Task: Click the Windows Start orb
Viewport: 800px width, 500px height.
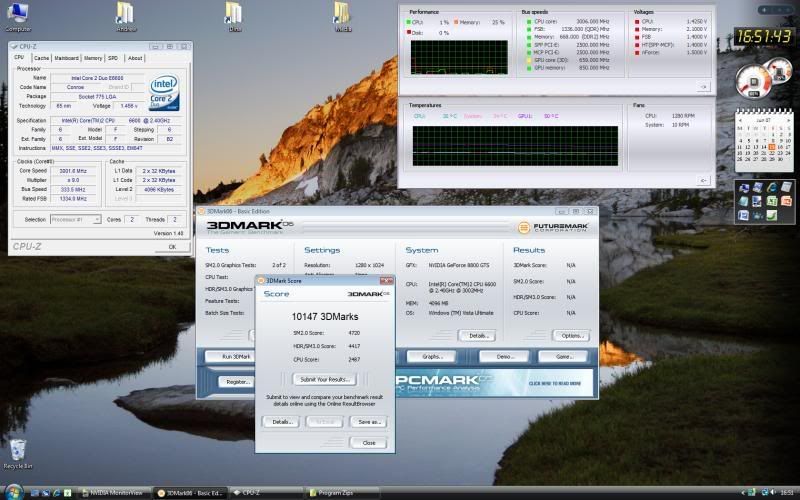Action: (x=13, y=493)
